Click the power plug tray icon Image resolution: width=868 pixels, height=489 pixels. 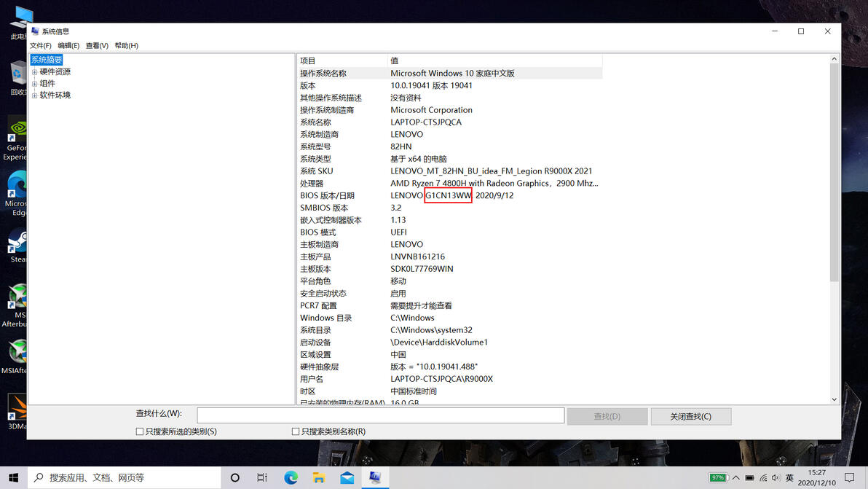[749, 477]
